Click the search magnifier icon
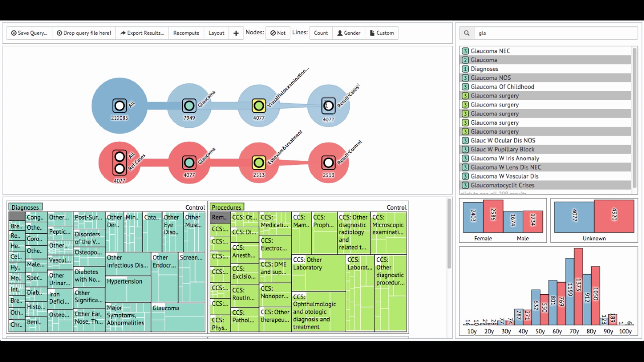 pos(467,33)
